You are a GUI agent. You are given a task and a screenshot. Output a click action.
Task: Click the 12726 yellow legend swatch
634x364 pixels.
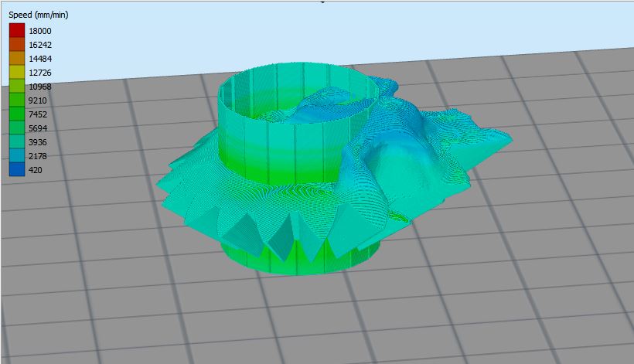(x=17, y=73)
